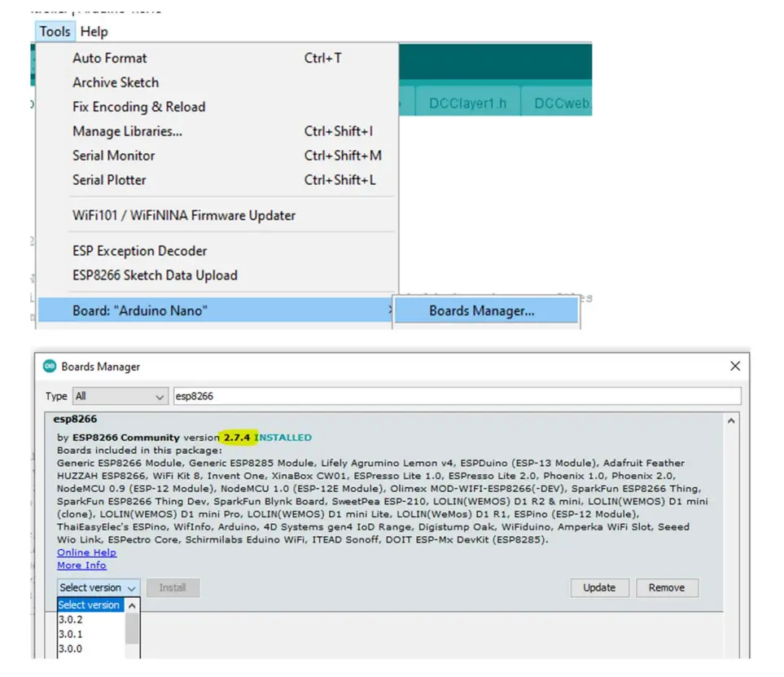Switch to the DCClayer1.h tab

467,103
